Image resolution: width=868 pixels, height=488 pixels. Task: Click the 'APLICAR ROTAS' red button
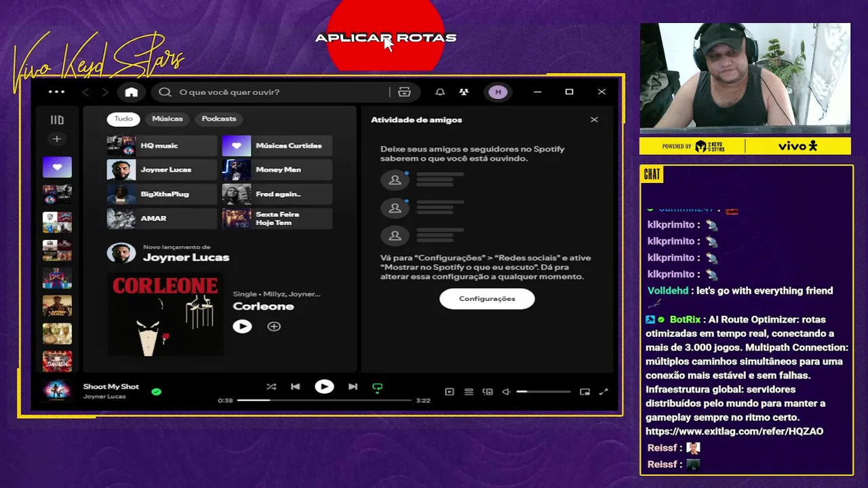pyautogui.click(x=386, y=38)
